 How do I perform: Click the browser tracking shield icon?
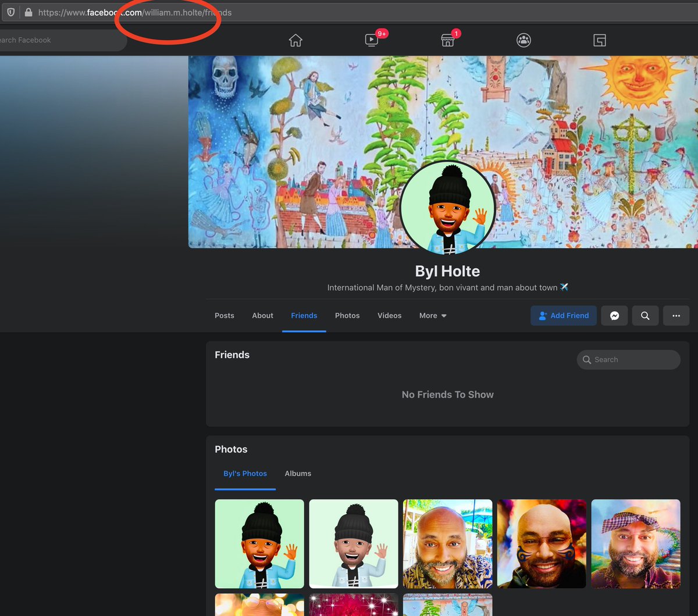coord(10,12)
